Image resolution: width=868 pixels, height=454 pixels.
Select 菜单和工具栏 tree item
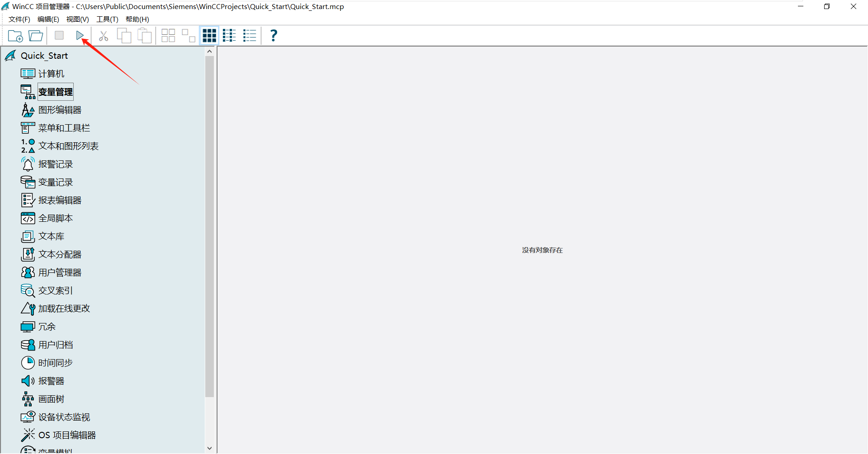(64, 128)
